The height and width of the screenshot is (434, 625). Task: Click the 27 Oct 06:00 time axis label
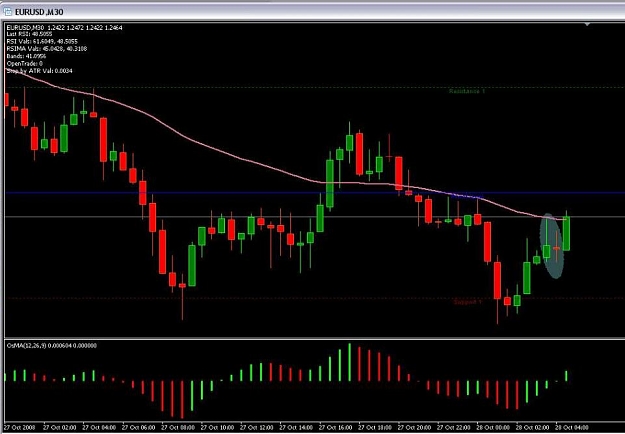pos(138,428)
